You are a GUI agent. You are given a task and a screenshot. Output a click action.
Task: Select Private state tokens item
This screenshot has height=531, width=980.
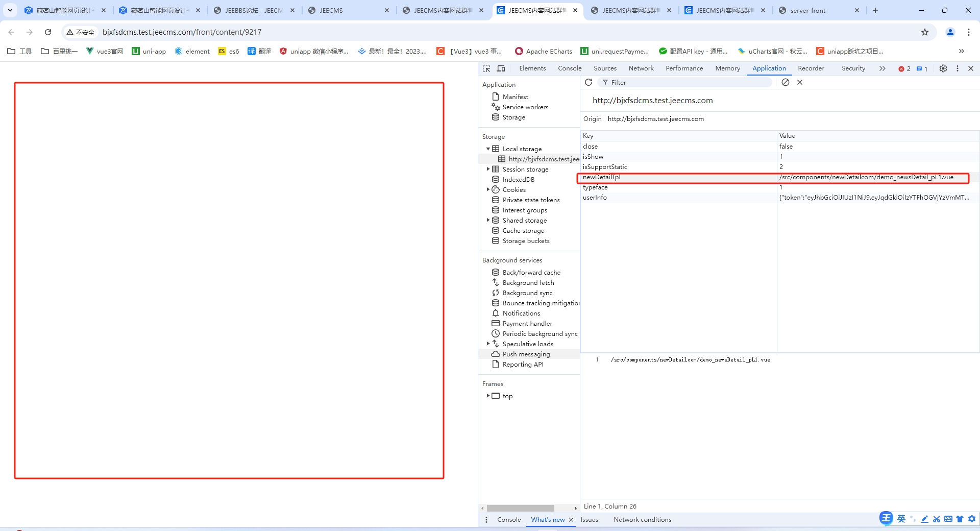[x=531, y=200]
